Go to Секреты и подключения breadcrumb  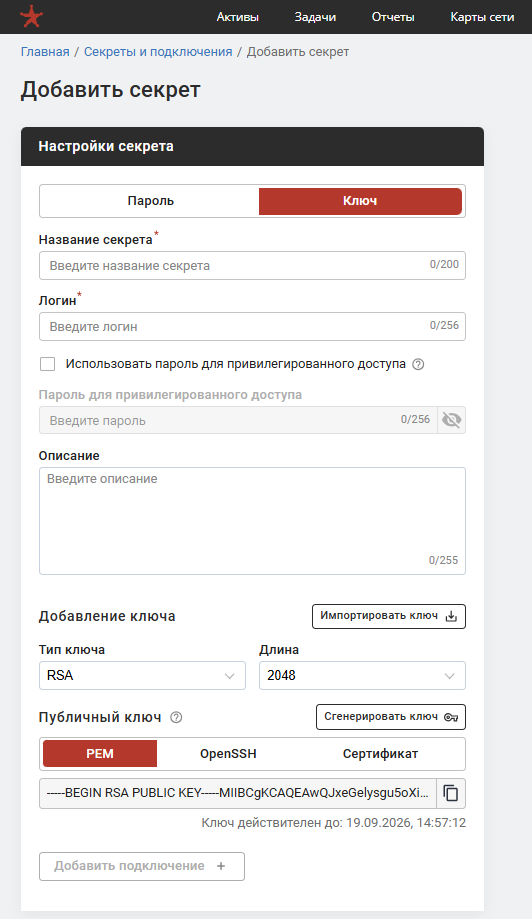[x=158, y=52]
